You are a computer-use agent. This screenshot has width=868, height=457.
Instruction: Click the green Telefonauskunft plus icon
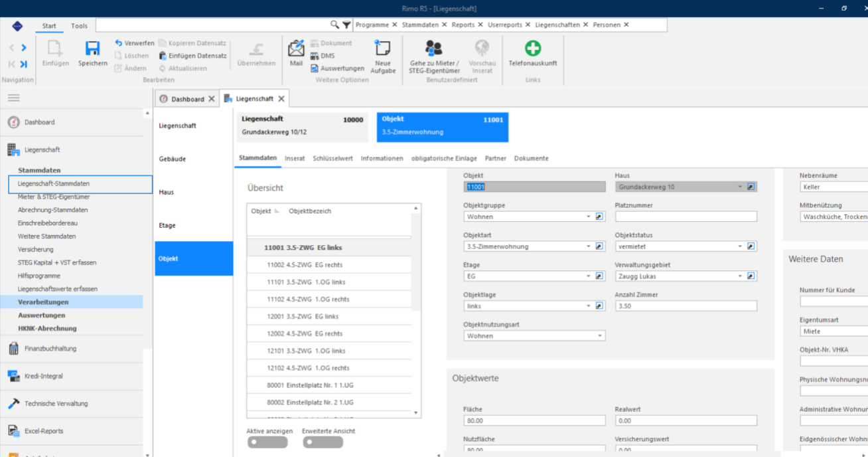click(x=533, y=48)
